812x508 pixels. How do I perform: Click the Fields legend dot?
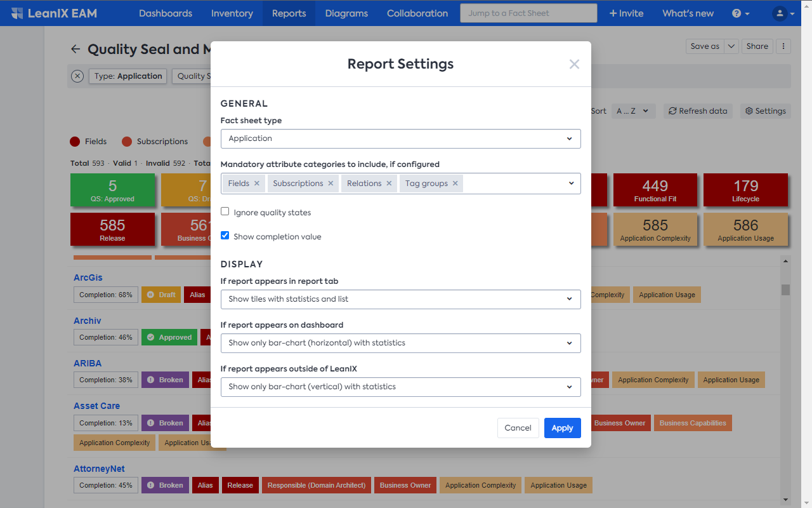[x=75, y=142]
